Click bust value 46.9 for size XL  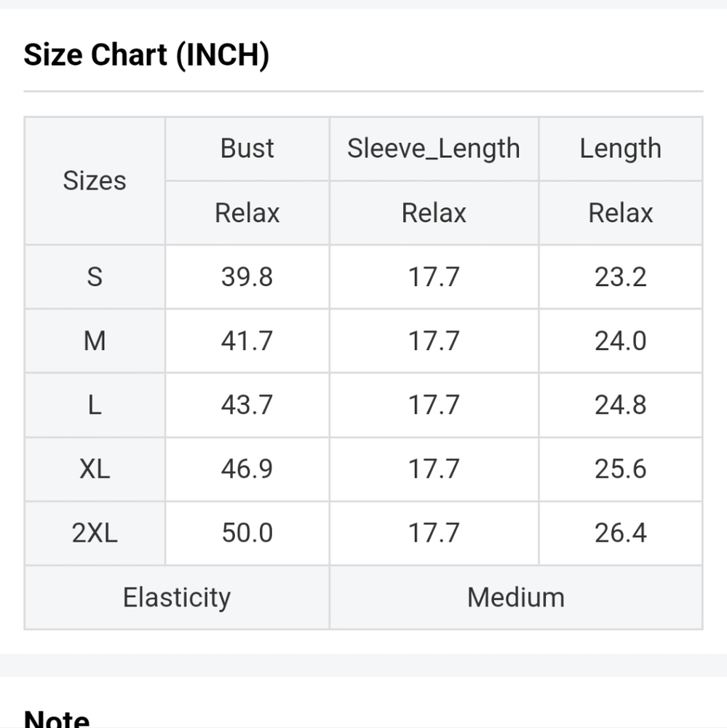(247, 469)
